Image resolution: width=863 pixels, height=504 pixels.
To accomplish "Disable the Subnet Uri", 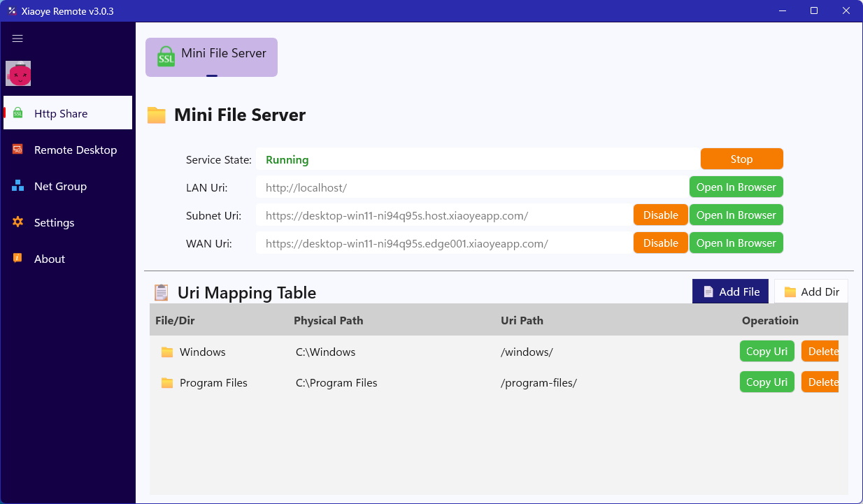I will (x=660, y=215).
